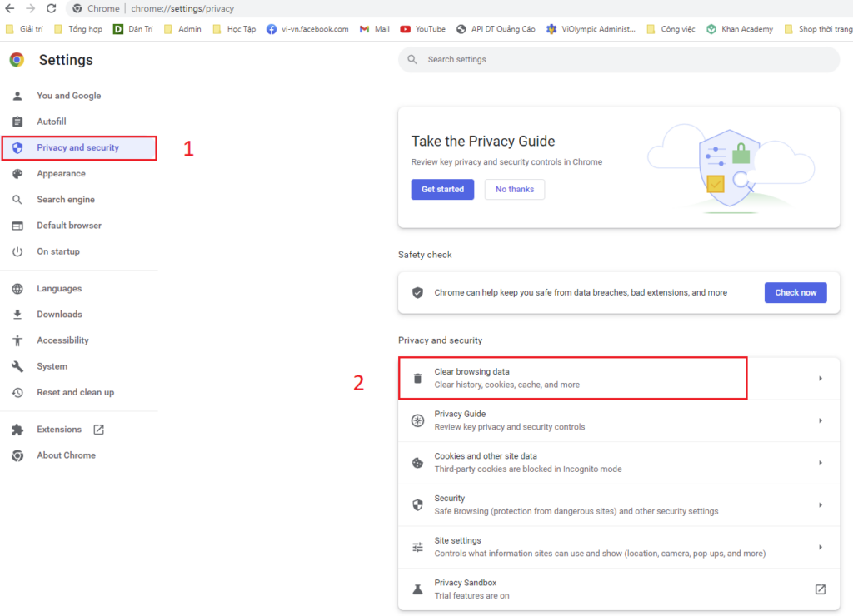Click the magnifier icon beside Search engine
853x616 pixels.
(x=17, y=200)
